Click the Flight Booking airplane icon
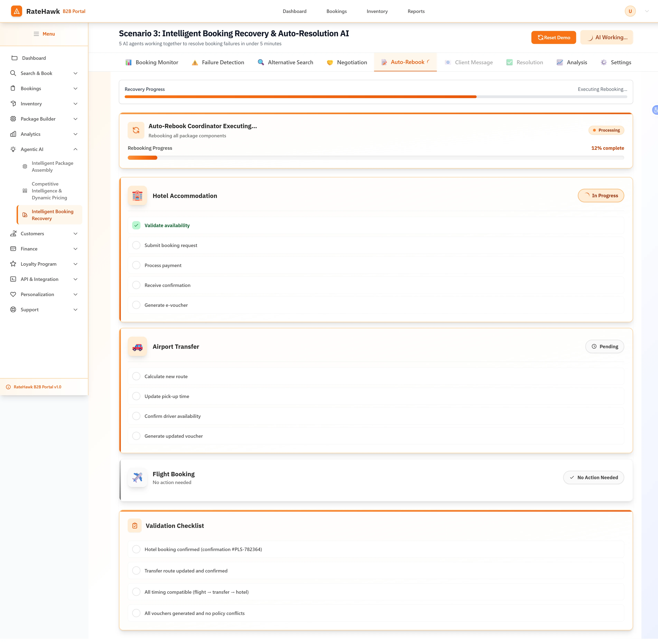The height and width of the screenshot is (644, 658). (x=137, y=478)
